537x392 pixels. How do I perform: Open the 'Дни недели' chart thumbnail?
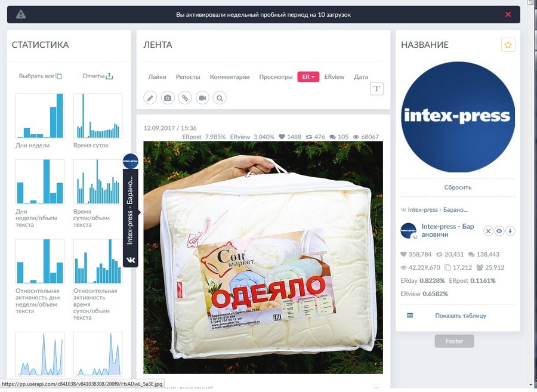click(x=39, y=116)
